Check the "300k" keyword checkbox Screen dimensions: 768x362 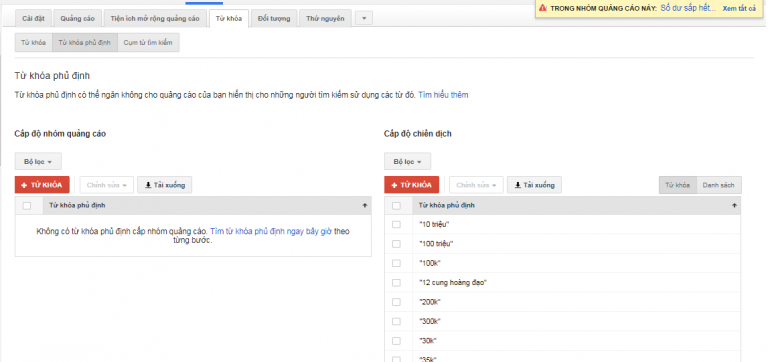396,321
